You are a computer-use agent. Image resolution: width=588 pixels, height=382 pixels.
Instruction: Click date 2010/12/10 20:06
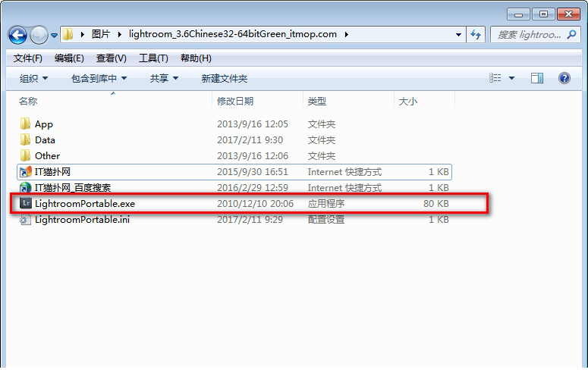(x=255, y=203)
